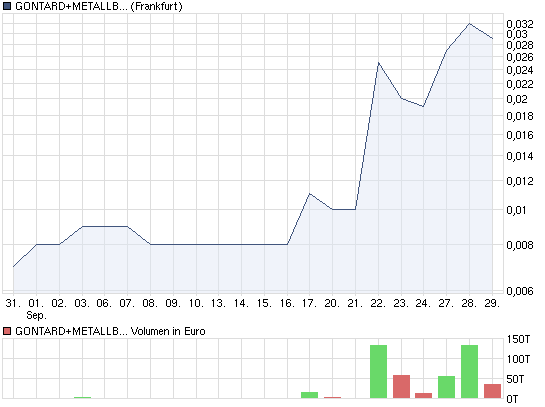The width and height of the screenshot is (545, 407).
Task: Click the date label 27.
Action: pyautogui.click(x=446, y=303)
